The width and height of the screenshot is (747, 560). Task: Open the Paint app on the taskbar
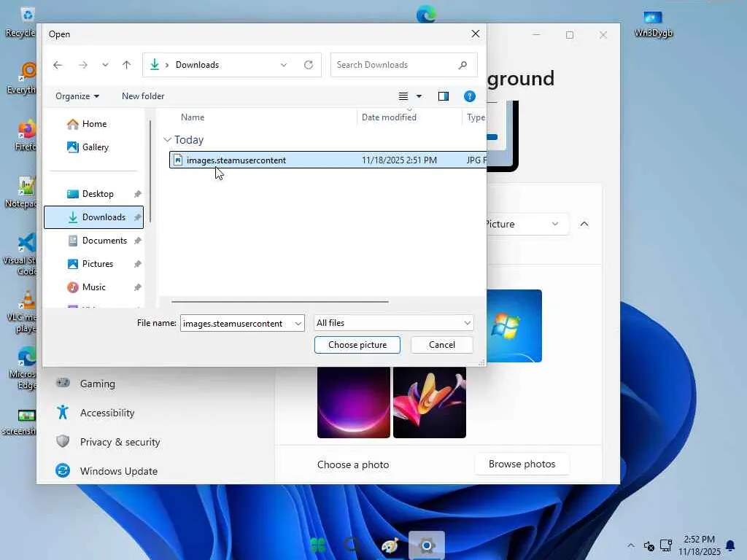pos(390,545)
